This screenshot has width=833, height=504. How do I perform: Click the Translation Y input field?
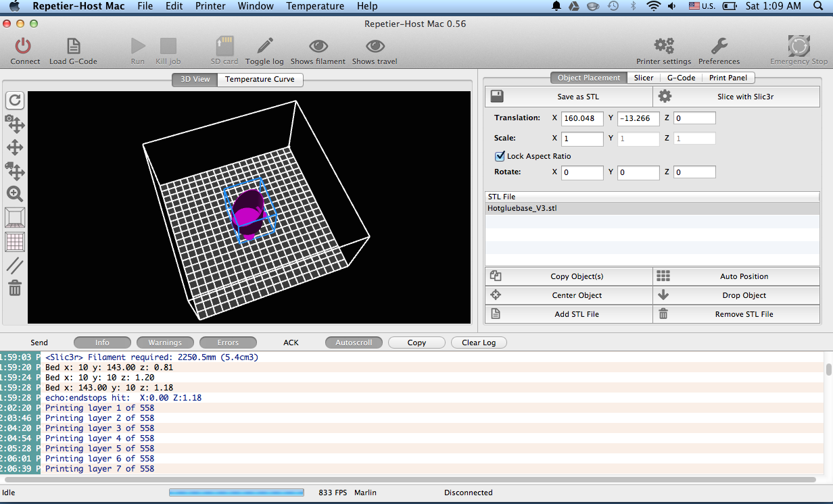tap(638, 118)
